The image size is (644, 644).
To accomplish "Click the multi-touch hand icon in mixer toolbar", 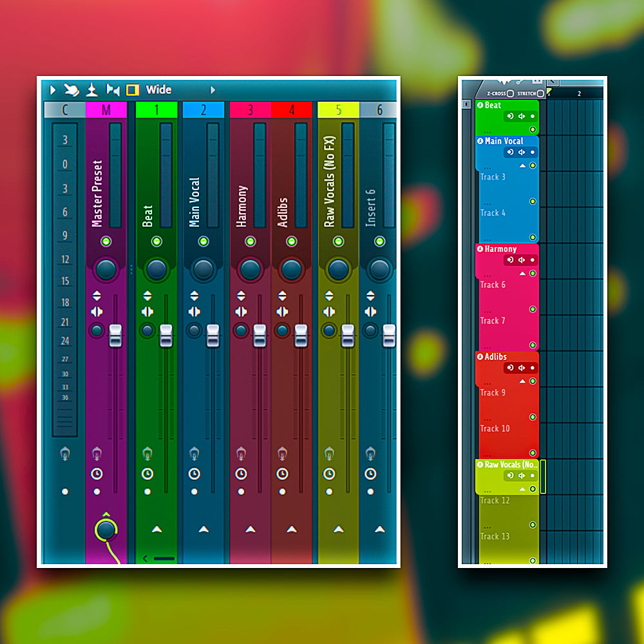I will point(72,90).
